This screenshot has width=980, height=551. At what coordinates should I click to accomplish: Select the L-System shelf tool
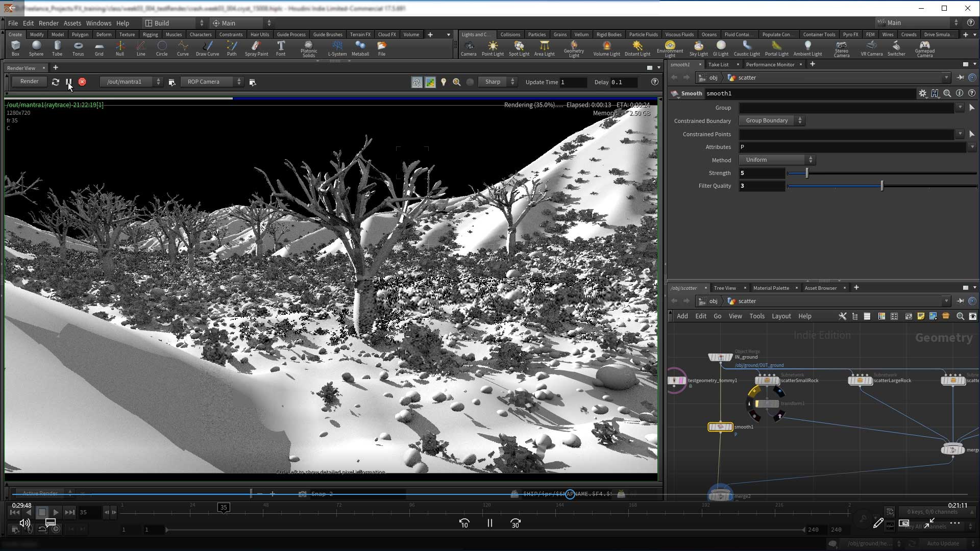tap(337, 48)
